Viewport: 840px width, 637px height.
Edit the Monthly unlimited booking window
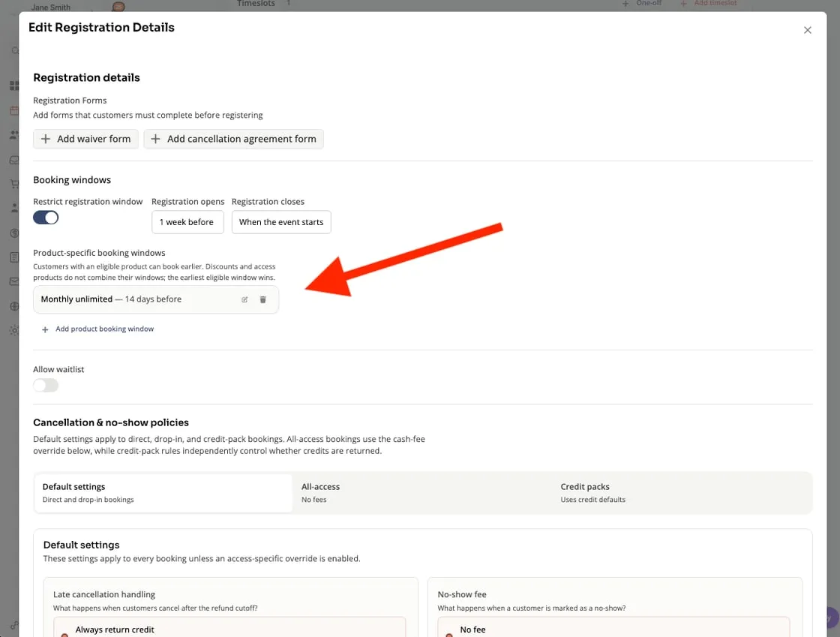point(244,299)
